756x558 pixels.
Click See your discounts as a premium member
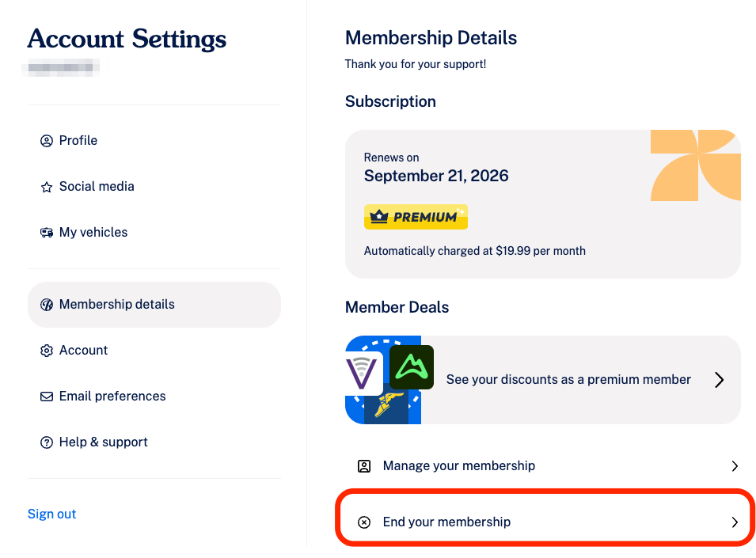pos(568,380)
